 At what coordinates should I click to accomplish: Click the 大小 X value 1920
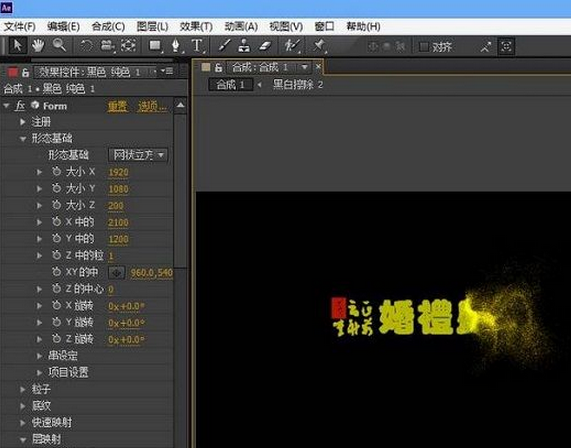coord(118,172)
